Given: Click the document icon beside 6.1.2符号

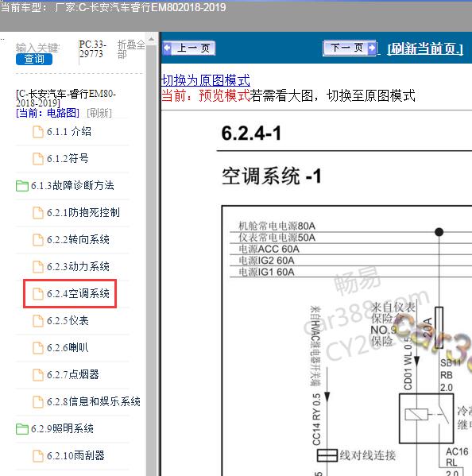Looking at the screenshot, I should pyautogui.click(x=38, y=158).
